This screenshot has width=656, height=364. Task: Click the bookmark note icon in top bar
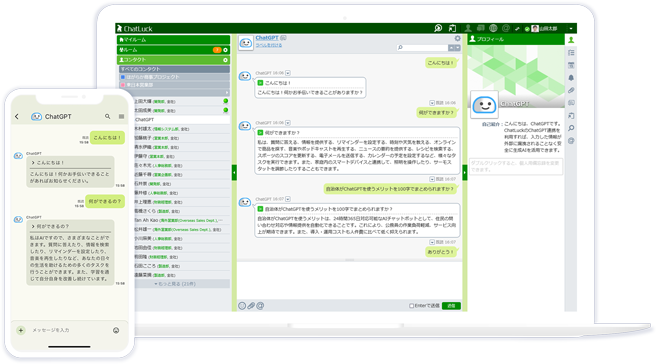452,28
